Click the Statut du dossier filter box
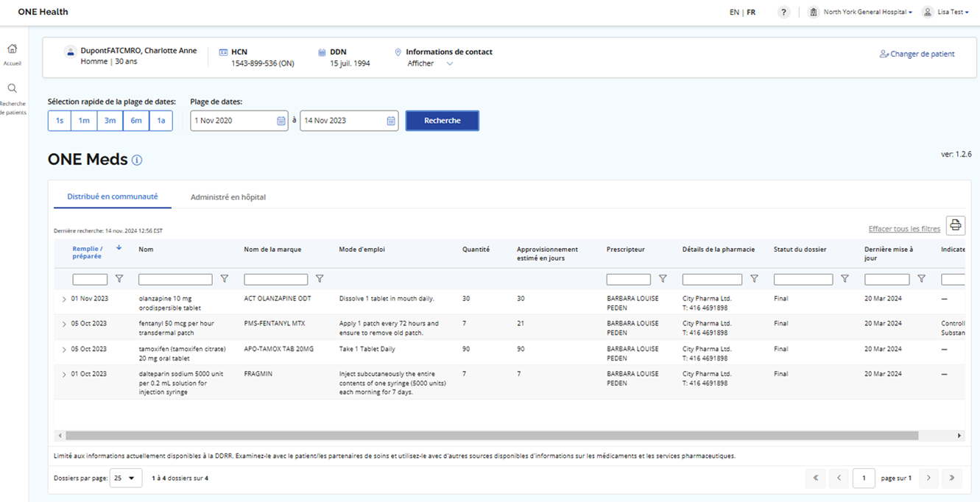The image size is (980, 502). point(803,280)
